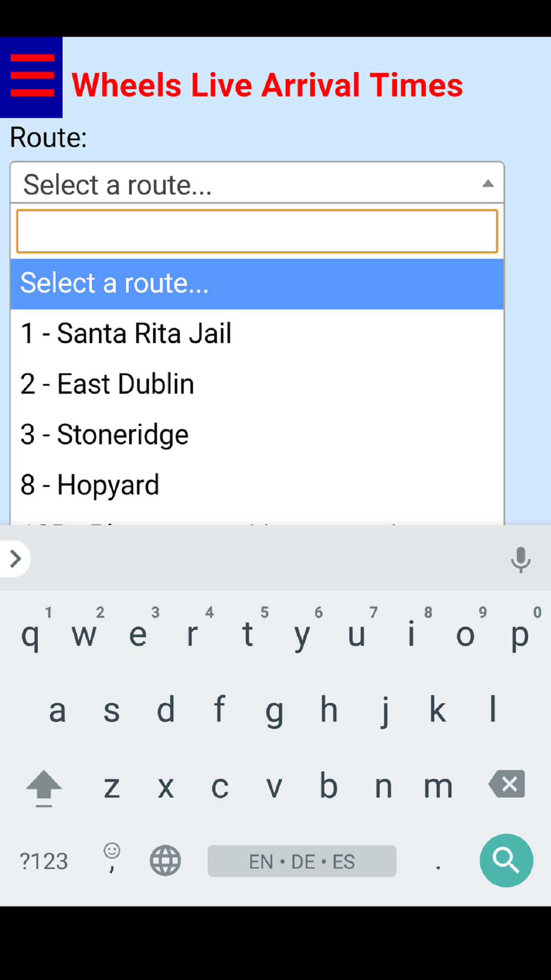The image size is (551, 980).
Task: Tap the backspace delete key
Action: (507, 784)
